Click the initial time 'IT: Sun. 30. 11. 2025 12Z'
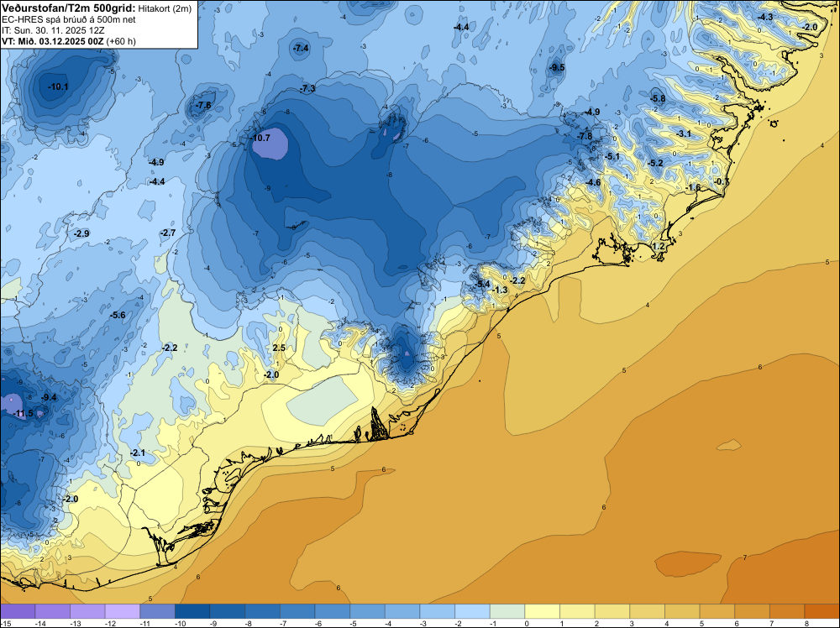Screen dimensions: 840x628 (53, 30)
